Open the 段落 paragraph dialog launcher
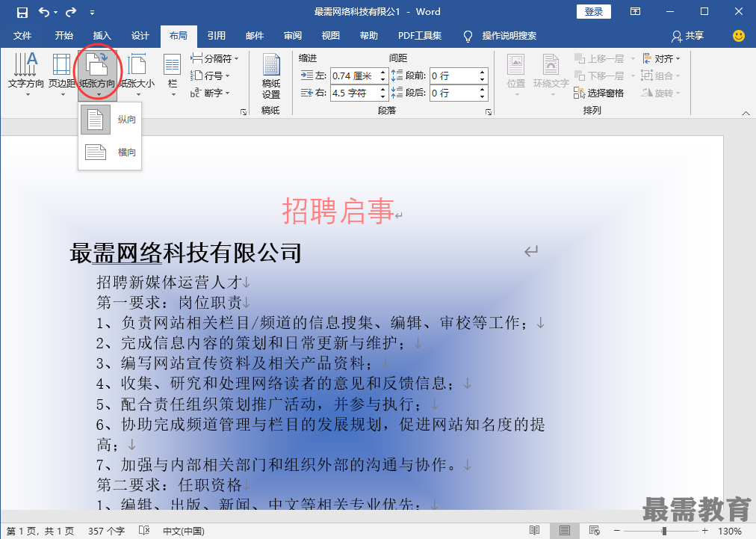This screenshot has height=539, width=756. 489,112
